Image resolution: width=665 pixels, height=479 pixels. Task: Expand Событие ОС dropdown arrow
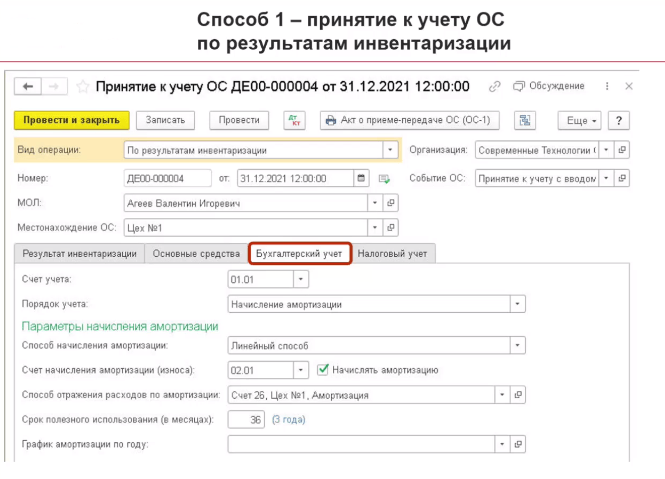click(606, 178)
